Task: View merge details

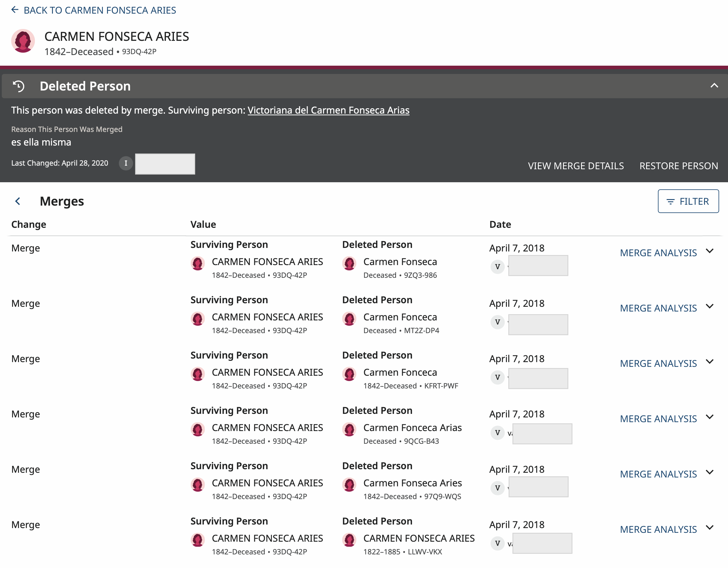Action: pyautogui.click(x=576, y=166)
